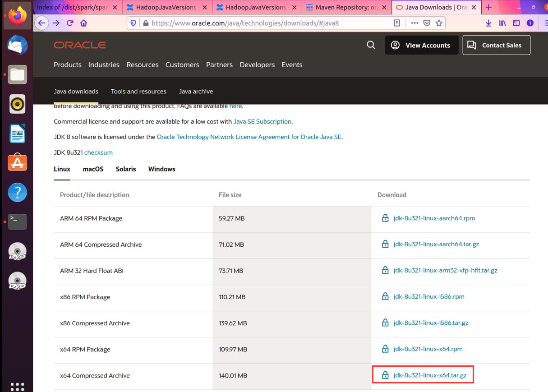Click lock icon beside jdk-8u321-linux-i586.rpm
The height and width of the screenshot is (392, 548).
click(385, 297)
